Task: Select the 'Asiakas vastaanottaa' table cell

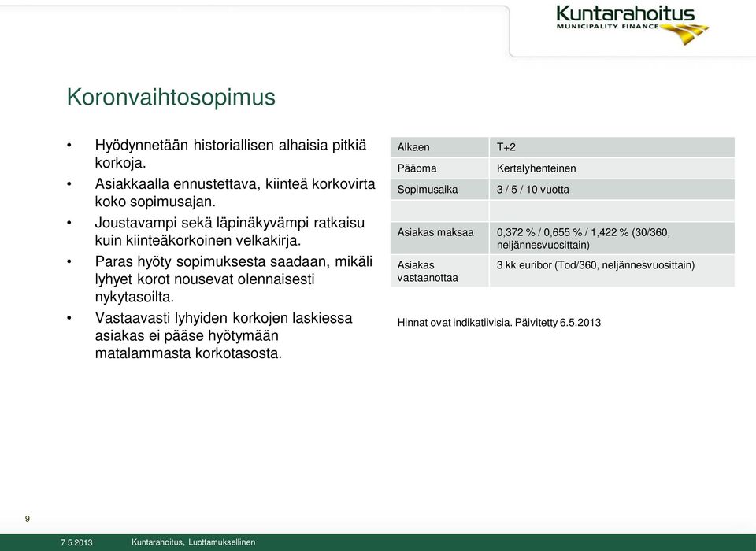Action: 439,271
